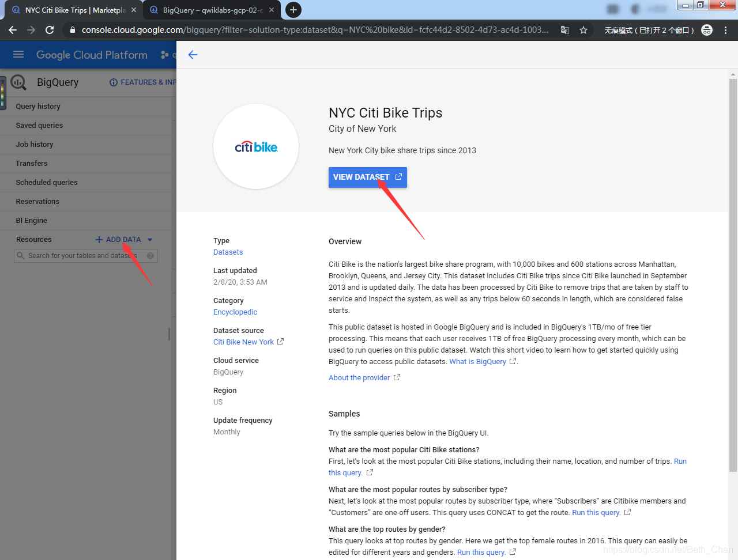Click the Encyclopedic category link

[235, 312]
